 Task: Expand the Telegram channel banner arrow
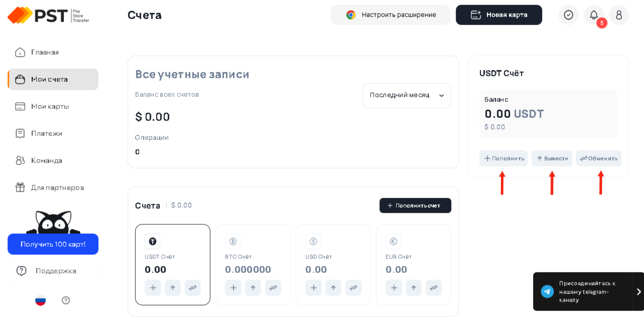638,292
